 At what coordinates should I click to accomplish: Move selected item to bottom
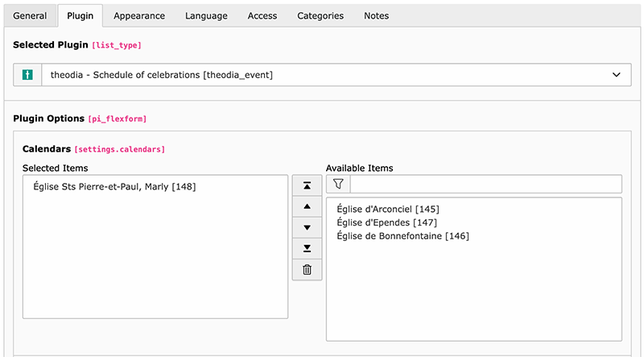(x=307, y=248)
